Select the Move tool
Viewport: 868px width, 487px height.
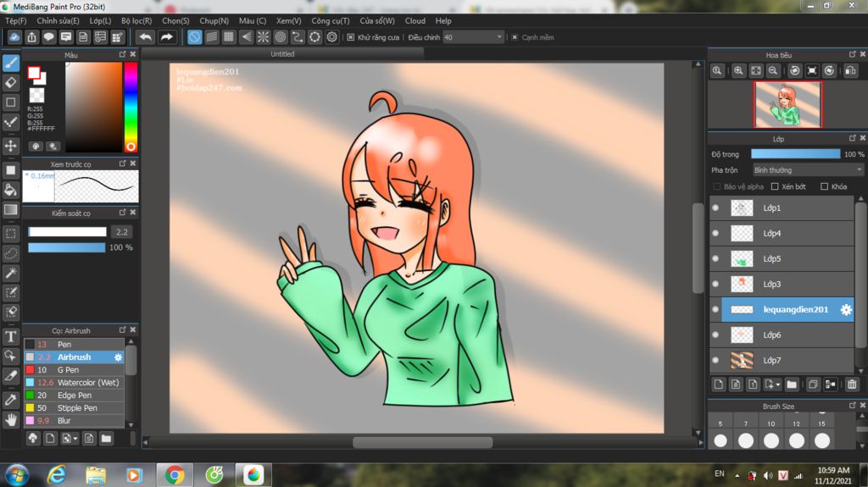point(11,146)
